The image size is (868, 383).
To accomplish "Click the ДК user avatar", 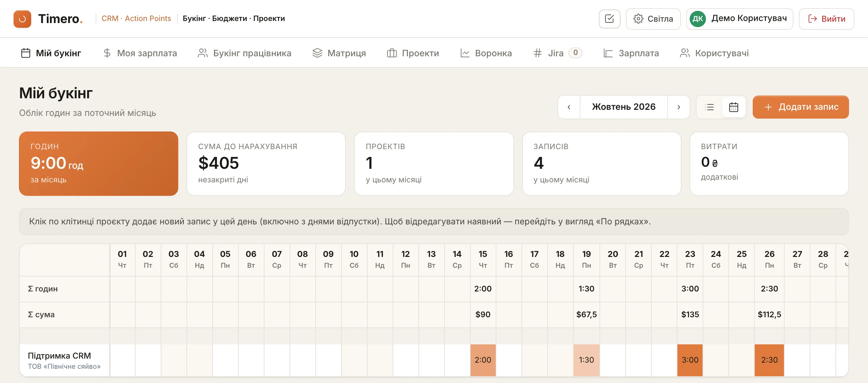I will click(x=698, y=19).
